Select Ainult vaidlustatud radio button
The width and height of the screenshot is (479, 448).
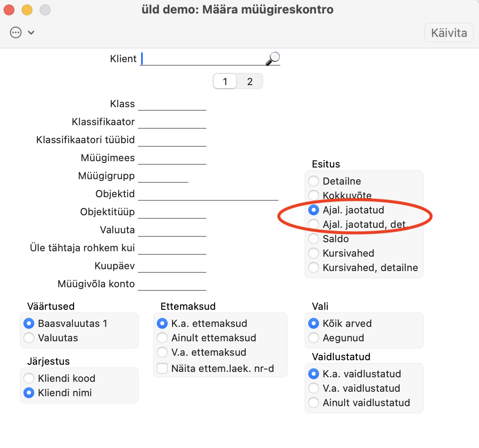point(314,403)
